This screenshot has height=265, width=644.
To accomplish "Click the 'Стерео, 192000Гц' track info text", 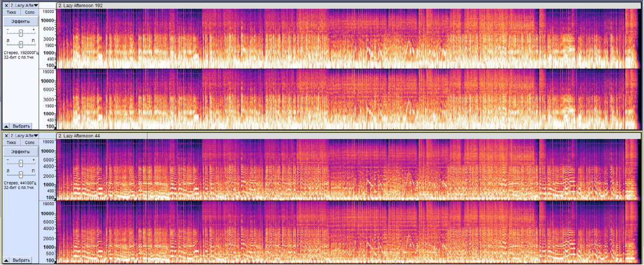I will pyautogui.click(x=21, y=53).
